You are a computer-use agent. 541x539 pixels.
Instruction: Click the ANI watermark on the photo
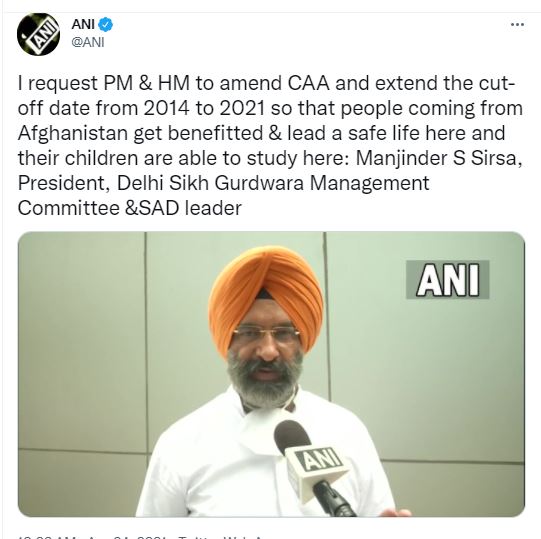(448, 280)
